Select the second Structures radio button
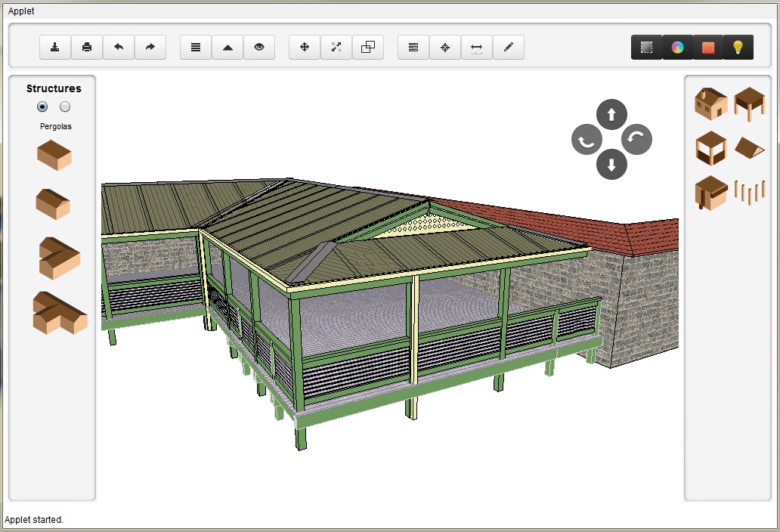The image size is (780, 532). [65, 107]
